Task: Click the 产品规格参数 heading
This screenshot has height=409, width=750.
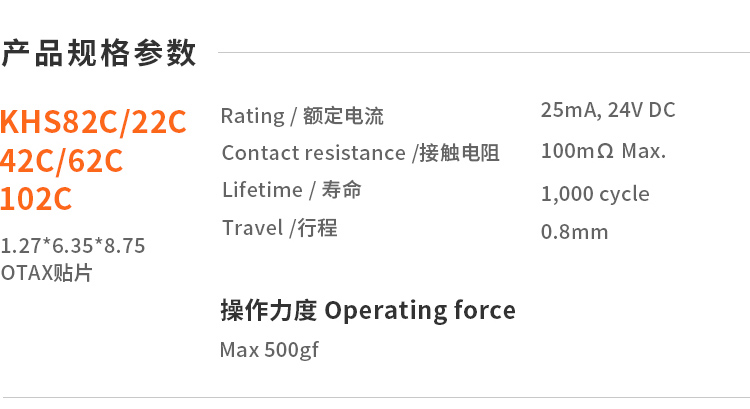Action: pyautogui.click(x=99, y=53)
